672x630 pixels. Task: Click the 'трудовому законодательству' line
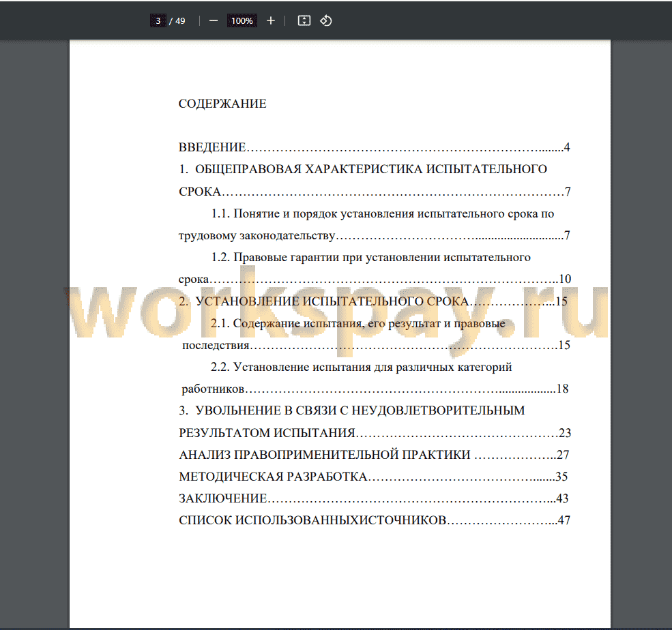tap(374, 235)
